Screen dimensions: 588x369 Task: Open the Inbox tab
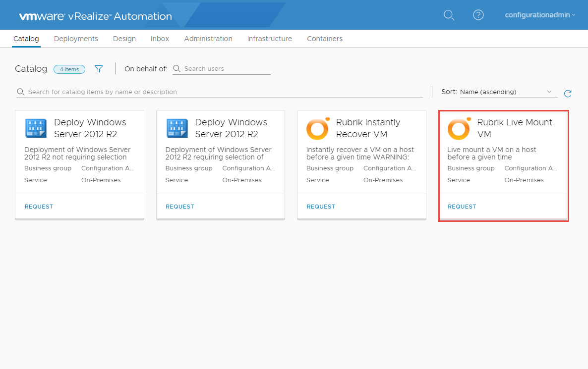pos(160,39)
